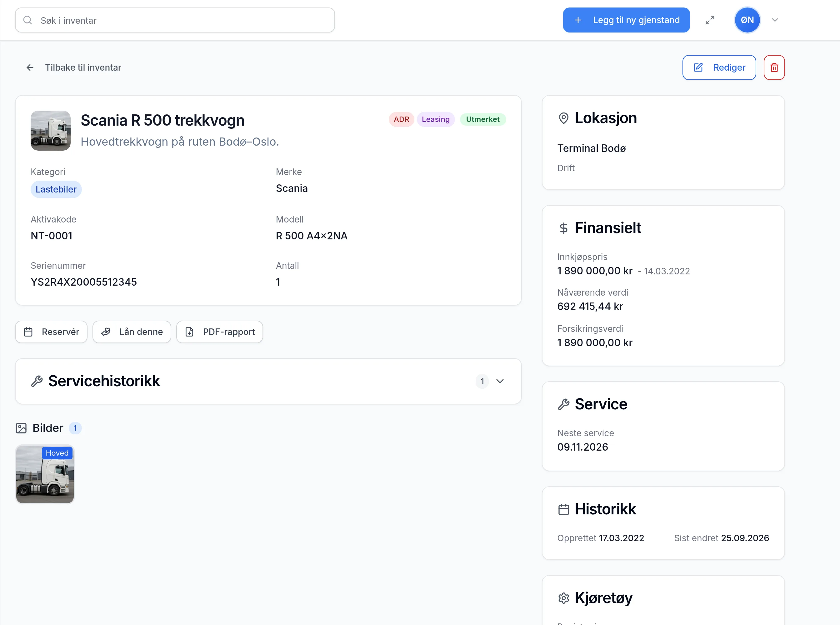
Task: Click the ADR tag
Action: point(401,119)
